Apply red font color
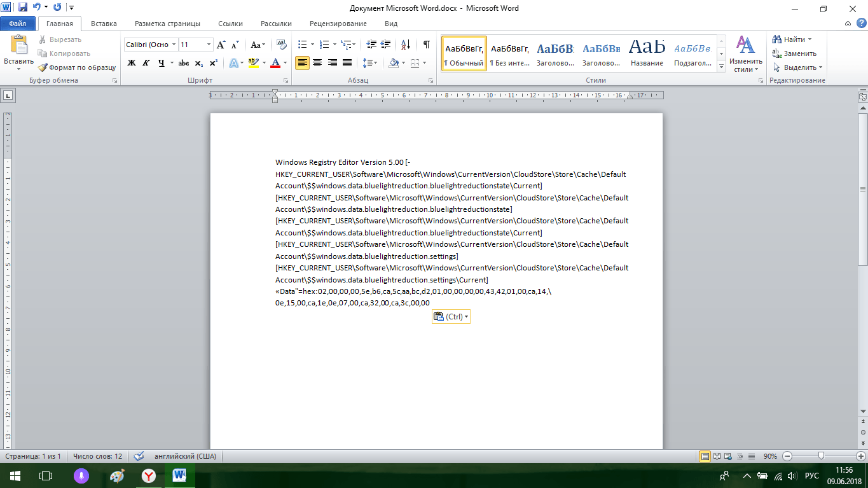868x488 pixels. tap(275, 63)
